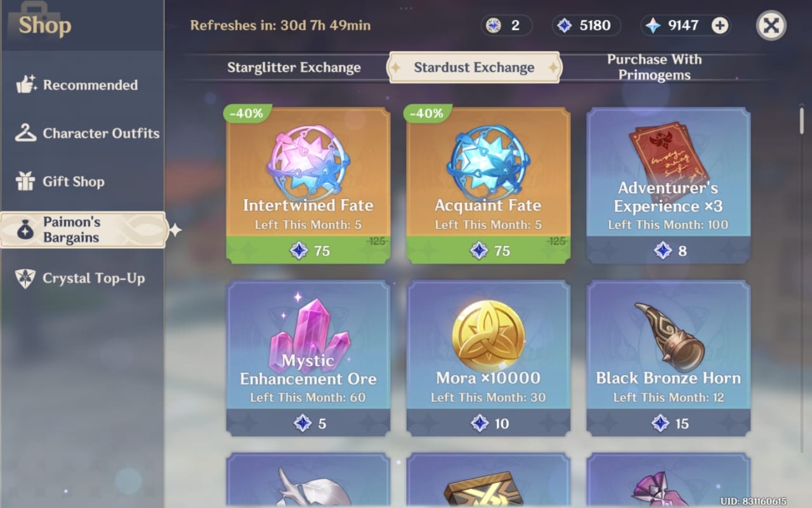Select Paimon's Bargains in the sidebar
Image resolution: width=812 pixels, height=508 pixels.
point(82,230)
